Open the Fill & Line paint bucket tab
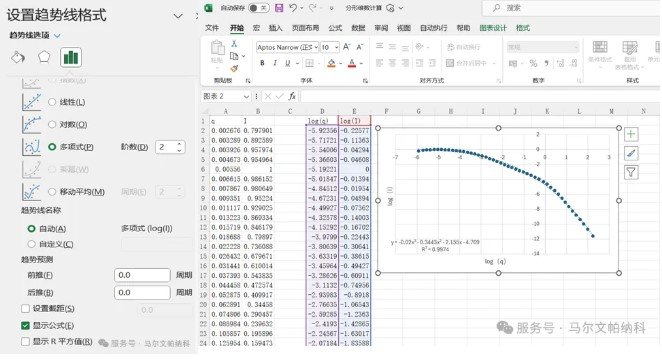This screenshot has width=662, height=361. click(18, 57)
